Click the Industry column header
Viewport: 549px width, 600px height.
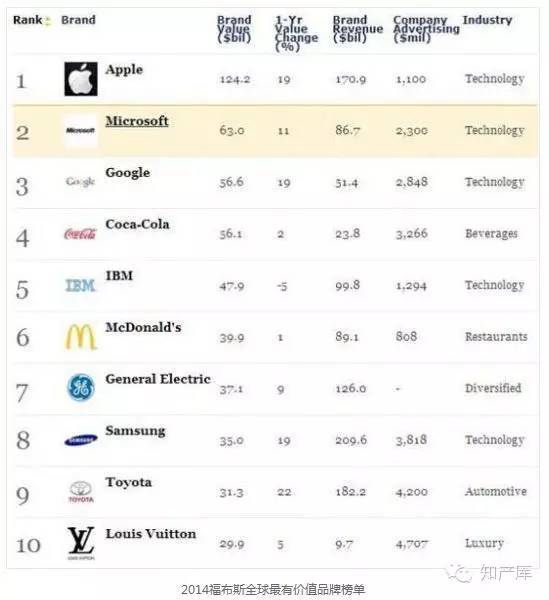(x=487, y=20)
